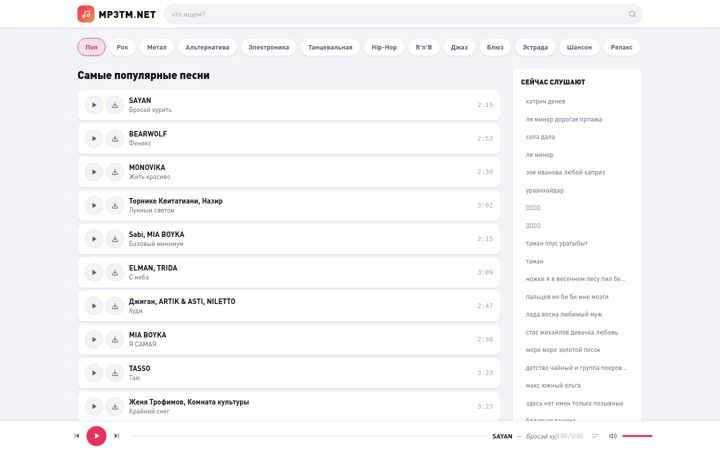
Task: Play MONOVIKA Жить красиво
Action: tap(94, 172)
